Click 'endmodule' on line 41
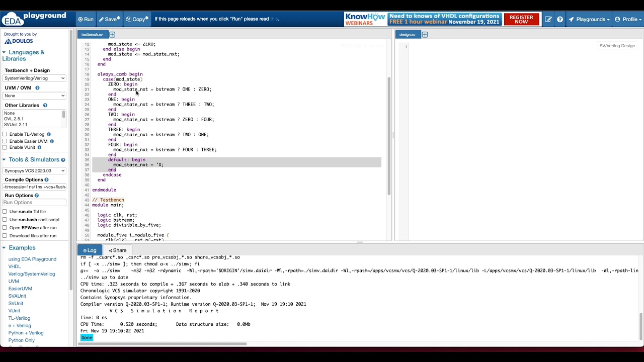The image size is (644, 362). (104, 190)
